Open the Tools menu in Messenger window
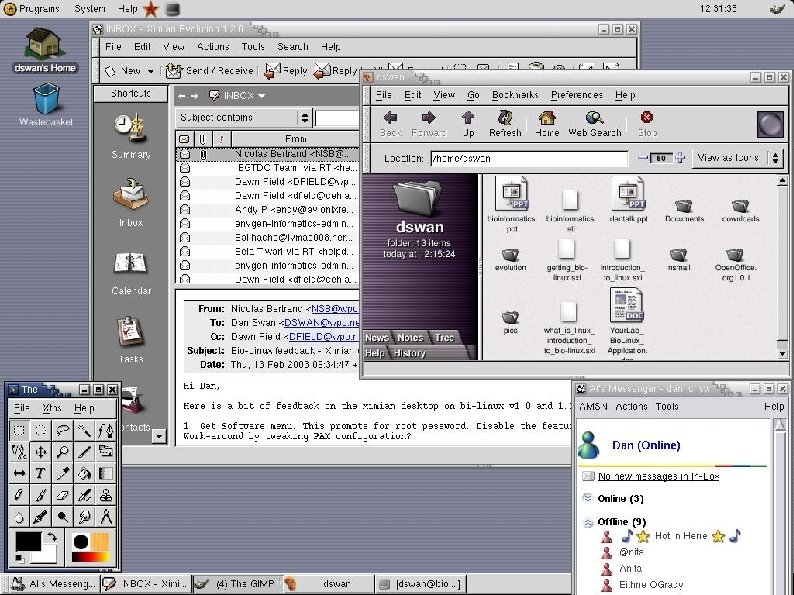The image size is (794, 595). [667, 407]
